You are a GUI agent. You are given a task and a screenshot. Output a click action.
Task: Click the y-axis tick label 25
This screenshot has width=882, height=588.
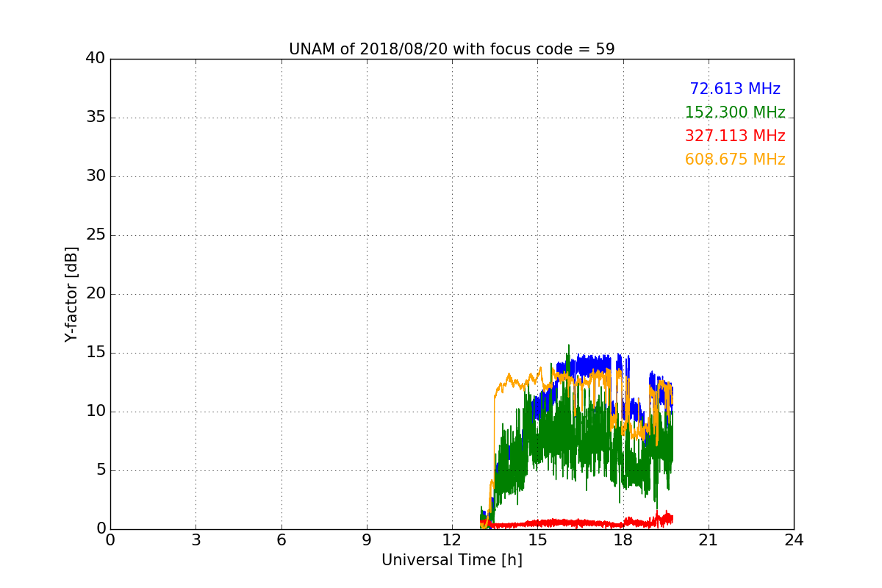pyautogui.click(x=96, y=235)
